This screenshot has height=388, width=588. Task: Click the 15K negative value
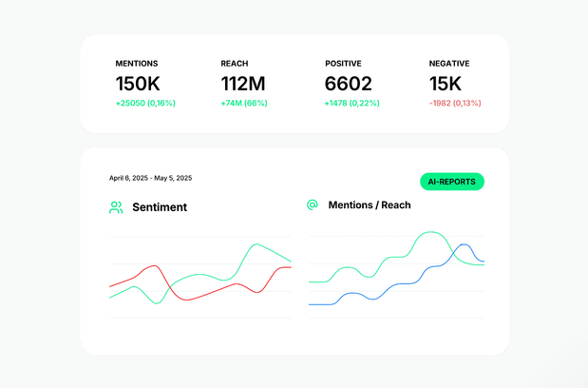coord(446,84)
